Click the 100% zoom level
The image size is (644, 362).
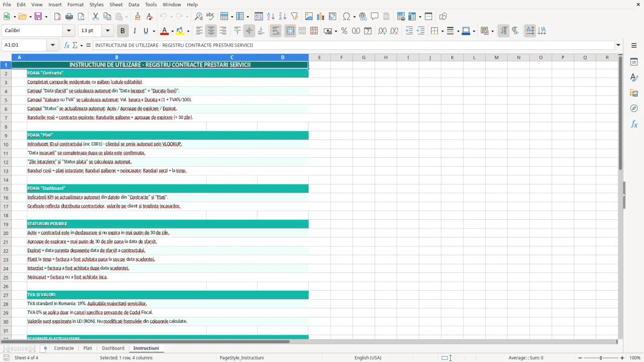tap(635, 358)
